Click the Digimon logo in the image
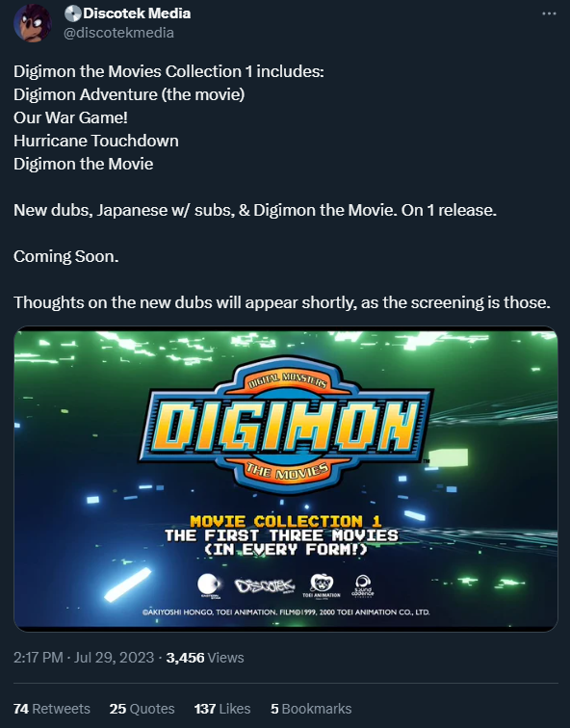570x728 pixels. 286,425
